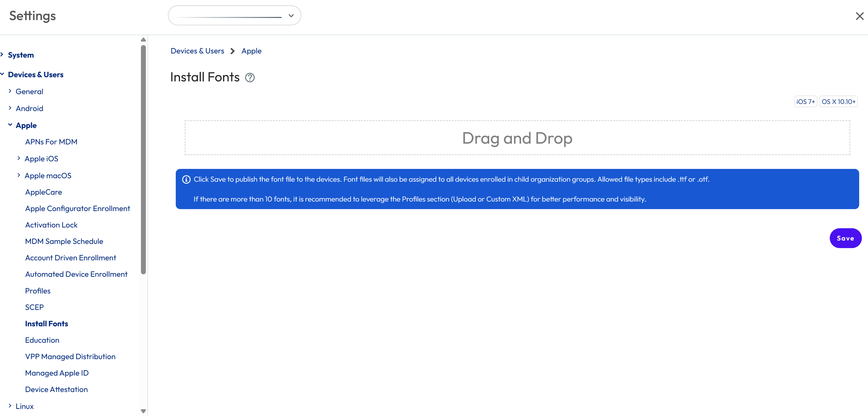Select MDM Sample Schedule
868x417 pixels.
click(x=64, y=242)
